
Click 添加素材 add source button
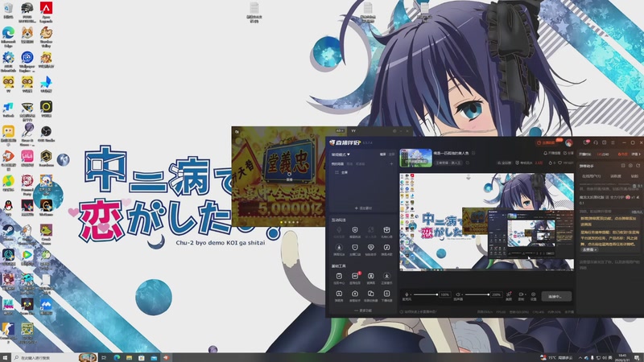tap(363, 208)
